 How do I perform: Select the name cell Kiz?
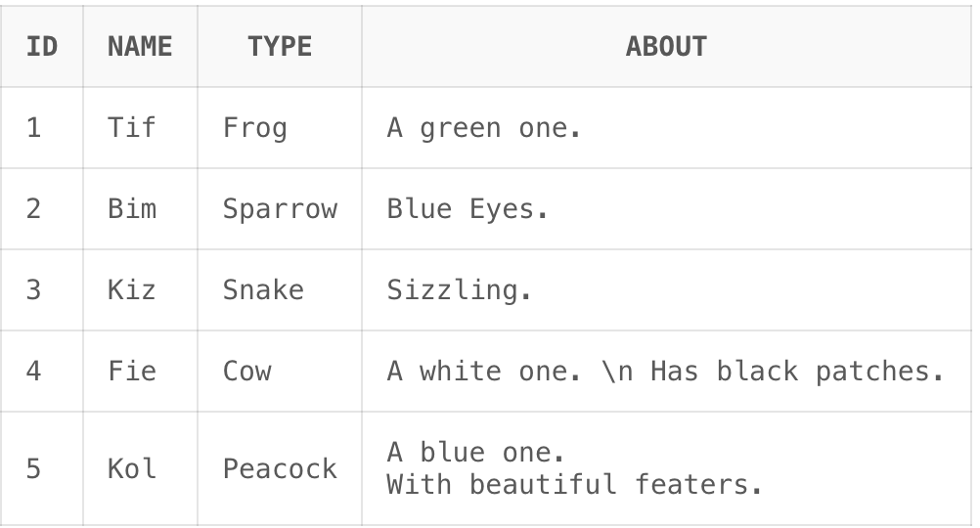click(x=132, y=289)
